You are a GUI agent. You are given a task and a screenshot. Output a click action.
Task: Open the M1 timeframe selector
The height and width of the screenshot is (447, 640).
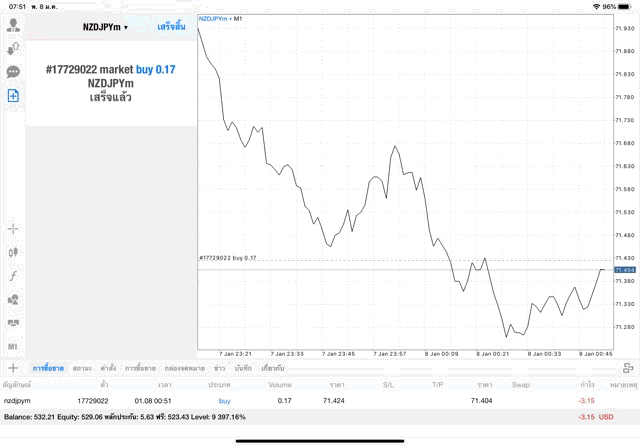[14, 346]
